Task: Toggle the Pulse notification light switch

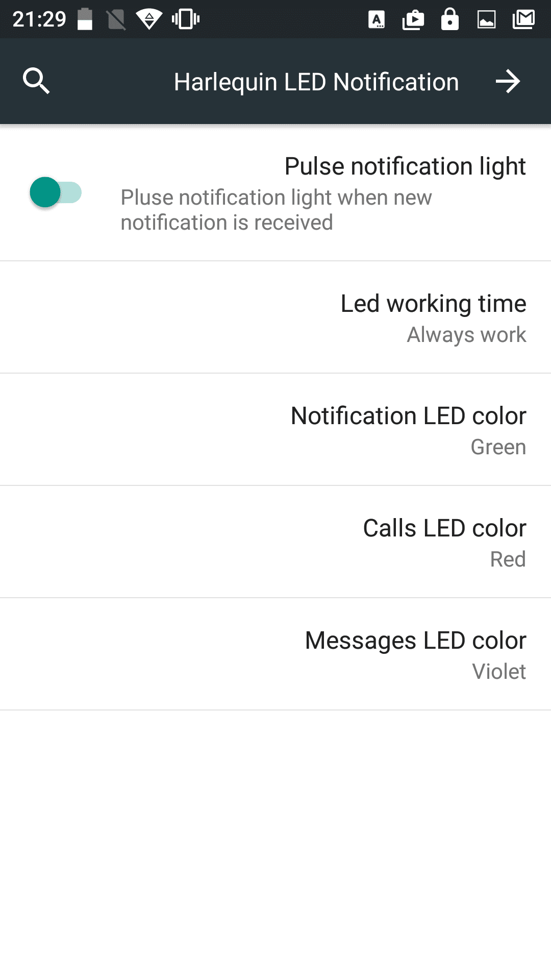Action: pos(56,193)
